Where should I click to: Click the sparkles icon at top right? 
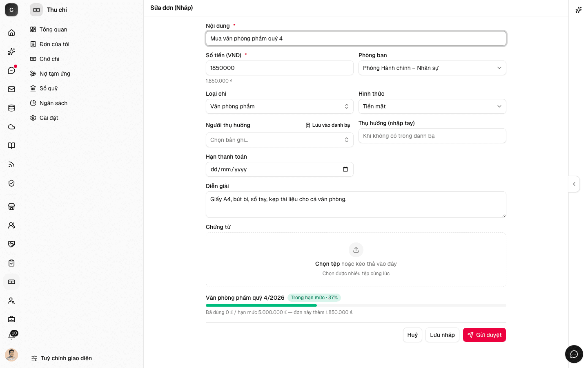pyautogui.click(x=579, y=10)
